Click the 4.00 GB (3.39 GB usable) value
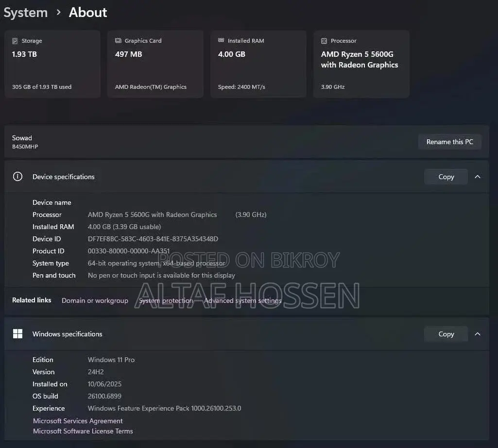The width and height of the screenshot is (498, 448). (124, 227)
